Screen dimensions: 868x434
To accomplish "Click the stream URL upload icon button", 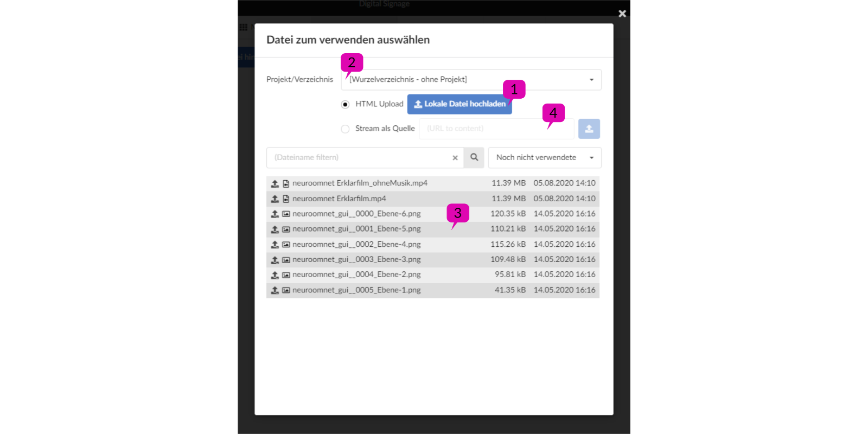I will [589, 129].
